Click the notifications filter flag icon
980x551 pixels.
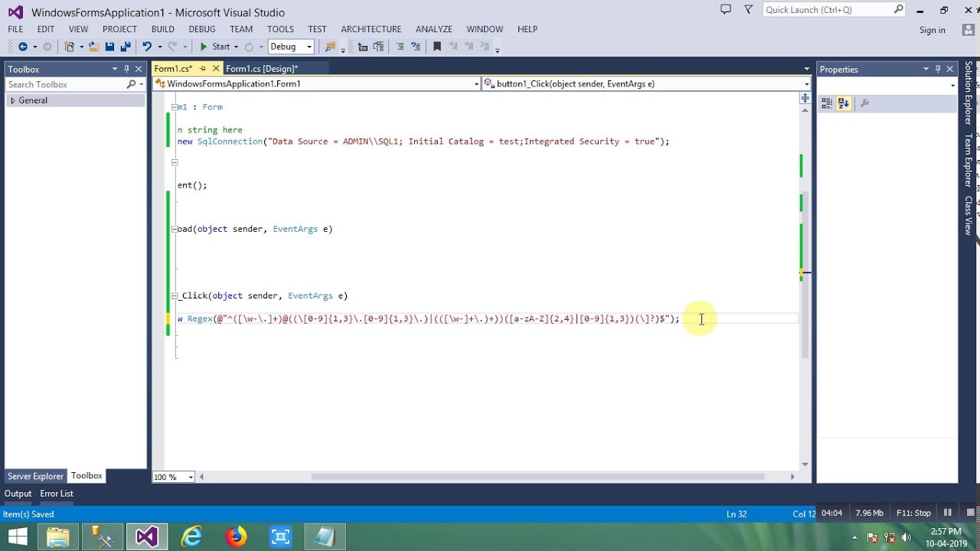(749, 9)
